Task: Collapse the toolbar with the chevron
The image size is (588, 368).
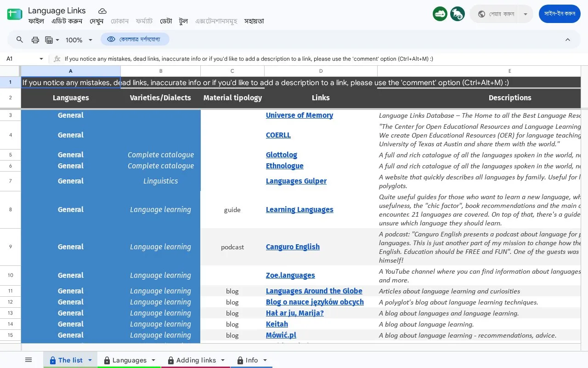Action: pyautogui.click(x=568, y=40)
